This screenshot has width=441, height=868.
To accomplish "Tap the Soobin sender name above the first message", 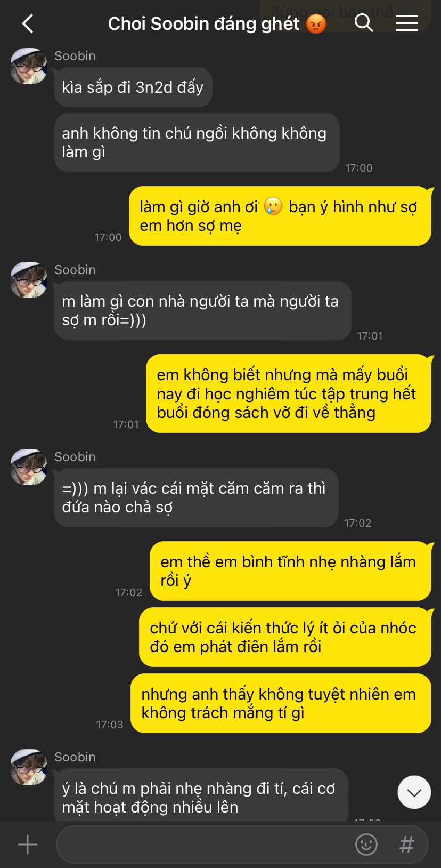I will (75, 56).
